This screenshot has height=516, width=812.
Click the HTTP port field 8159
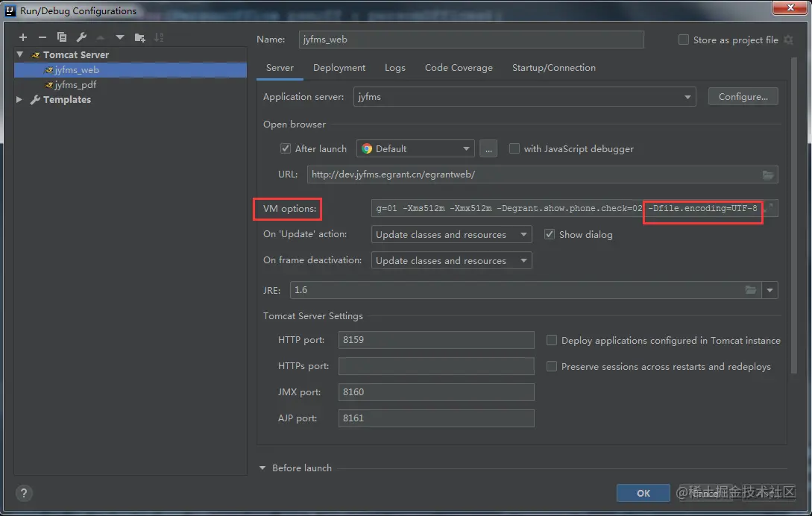tap(436, 340)
